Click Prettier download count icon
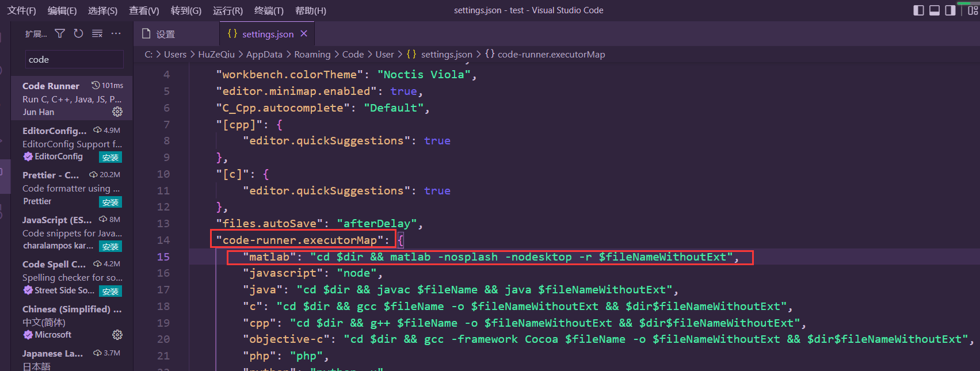The image size is (980, 371). point(93,174)
